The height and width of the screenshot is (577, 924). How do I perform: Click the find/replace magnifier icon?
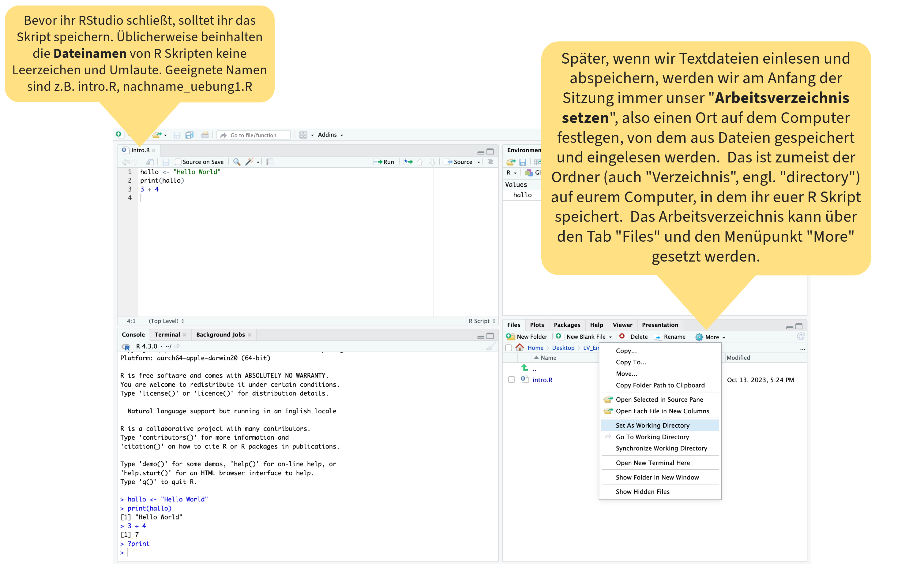(x=237, y=162)
